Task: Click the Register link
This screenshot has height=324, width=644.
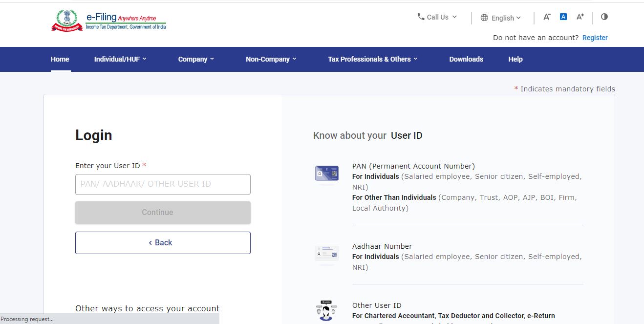Action: pyautogui.click(x=595, y=38)
